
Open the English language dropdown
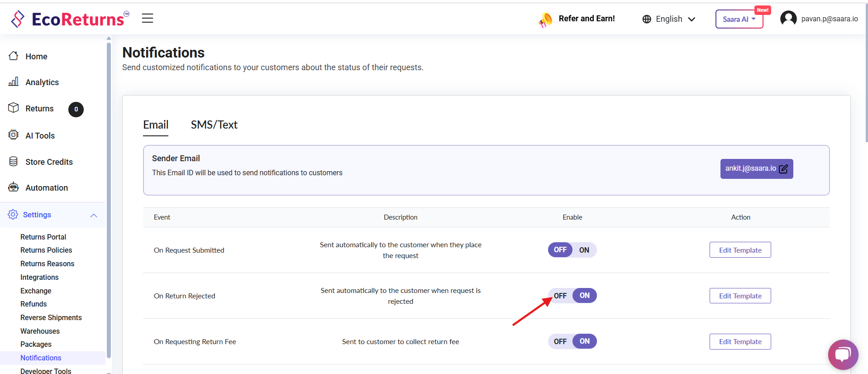(668, 19)
